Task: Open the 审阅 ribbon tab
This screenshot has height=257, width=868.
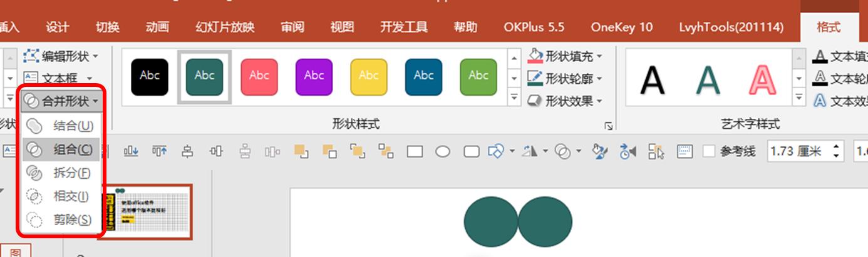Action: pos(292,27)
